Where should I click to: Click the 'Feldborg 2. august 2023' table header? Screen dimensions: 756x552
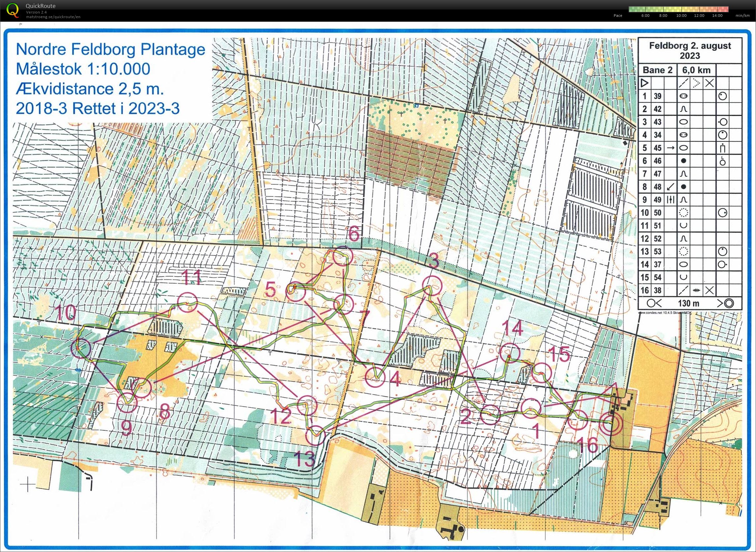(x=690, y=50)
